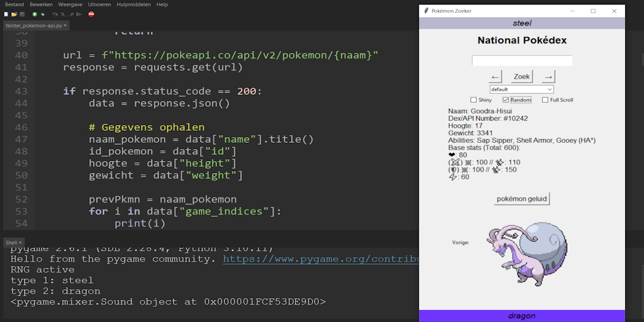
Task: Save the file via the floppy disk icon
Action: 22,14
